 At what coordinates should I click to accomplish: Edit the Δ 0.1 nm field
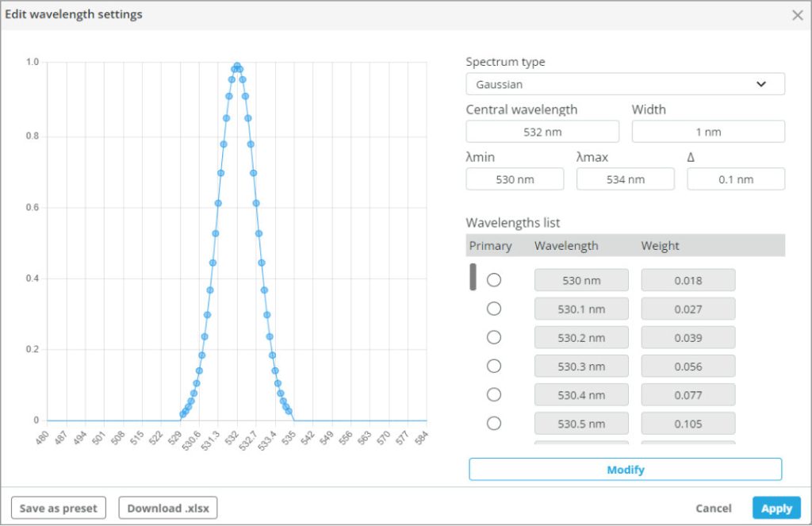736,179
